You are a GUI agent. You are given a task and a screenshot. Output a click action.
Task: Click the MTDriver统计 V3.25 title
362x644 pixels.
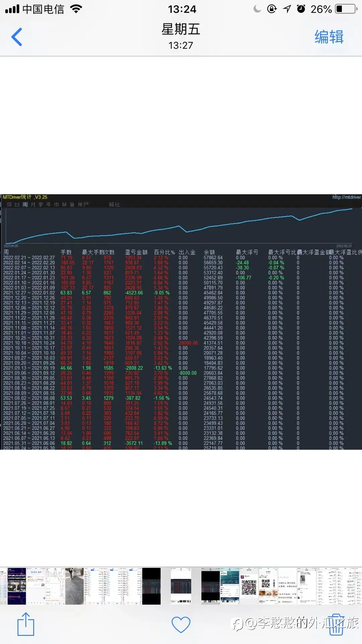tap(25, 197)
